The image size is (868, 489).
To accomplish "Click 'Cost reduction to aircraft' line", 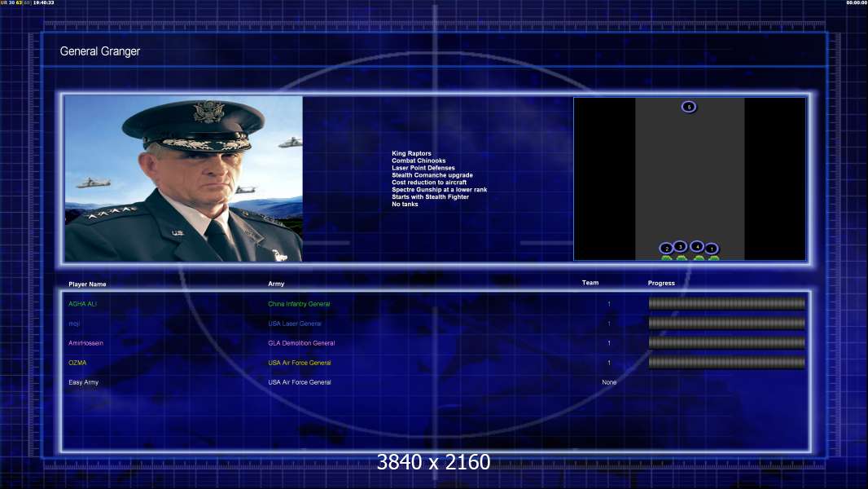I will [429, 183].
